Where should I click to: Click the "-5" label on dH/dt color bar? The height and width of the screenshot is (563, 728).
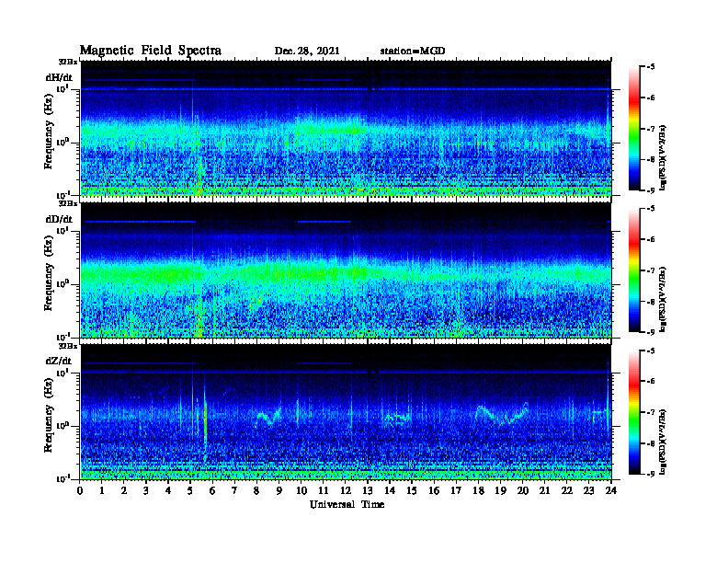(x=650, y=67)
